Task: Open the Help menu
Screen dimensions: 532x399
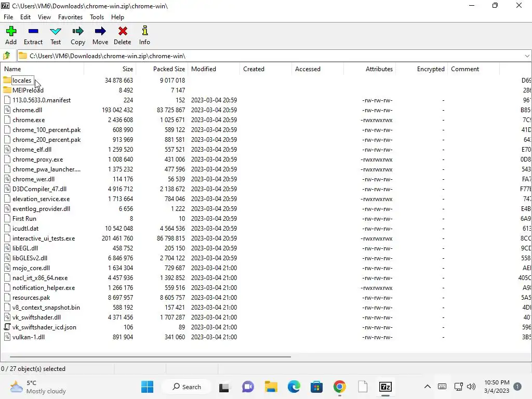Action: [x=117, y=17]
